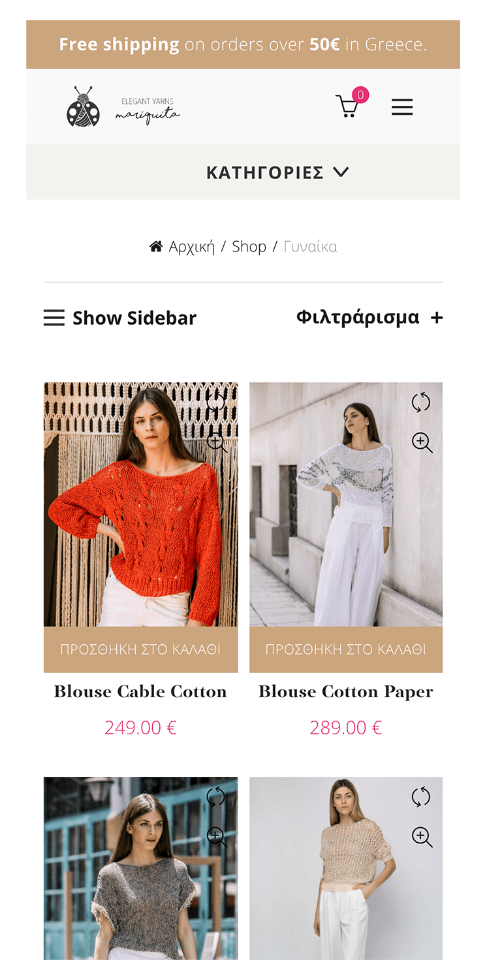Screen dimensions: 487x980
Task: Toggle Show Sidebar
Action: click(120, 318)
